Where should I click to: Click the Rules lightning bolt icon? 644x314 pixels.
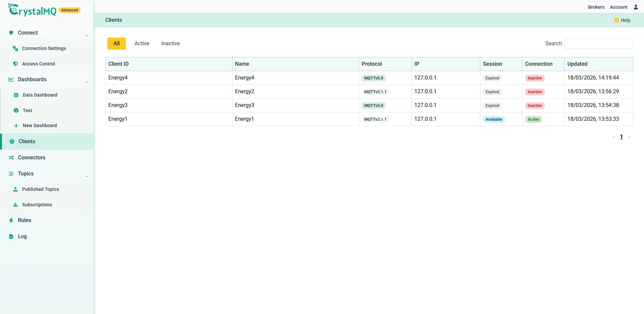(x=11, y=220)
